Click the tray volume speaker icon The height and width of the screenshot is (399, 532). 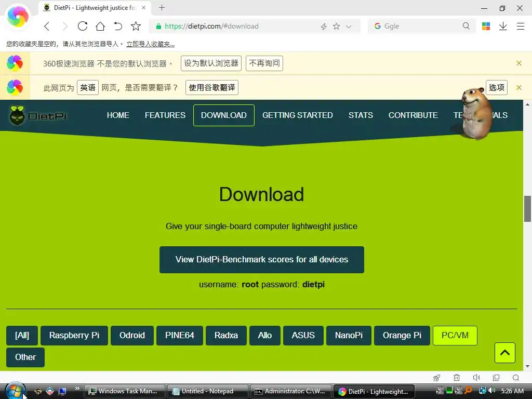click(491, 391)
